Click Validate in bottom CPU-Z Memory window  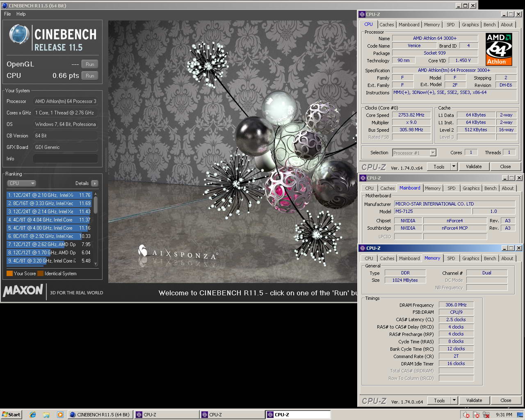point(474,400)
